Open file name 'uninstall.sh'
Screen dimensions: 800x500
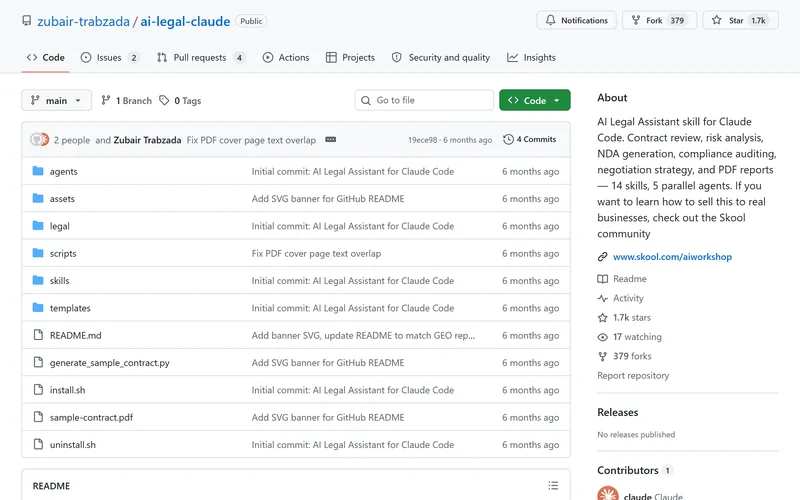(x=72, y=444)
